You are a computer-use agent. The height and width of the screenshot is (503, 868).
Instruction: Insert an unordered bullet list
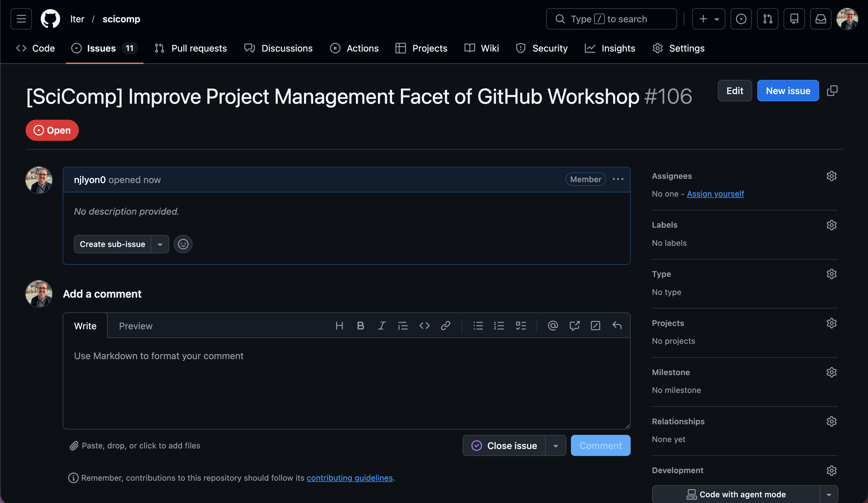click(478, 326)
